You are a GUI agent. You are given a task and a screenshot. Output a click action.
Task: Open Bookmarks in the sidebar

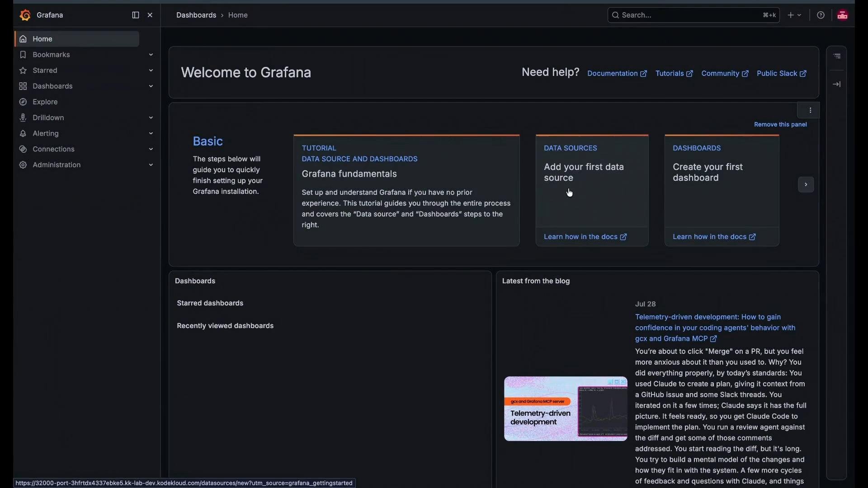[x=51, y=55]
